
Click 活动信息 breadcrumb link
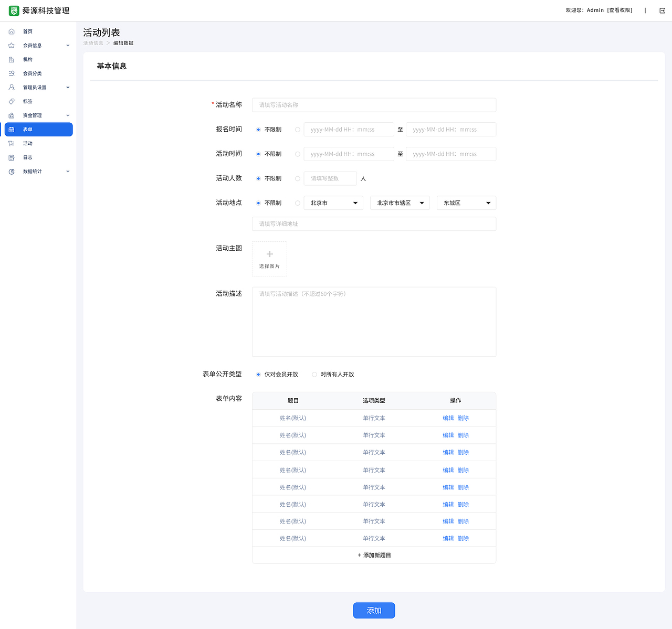93,43
